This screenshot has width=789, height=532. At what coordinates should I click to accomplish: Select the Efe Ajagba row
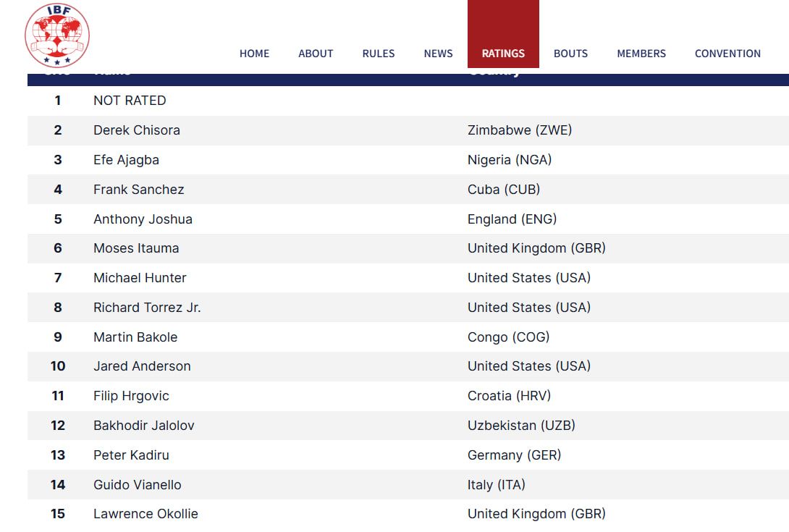click(408, 160)
